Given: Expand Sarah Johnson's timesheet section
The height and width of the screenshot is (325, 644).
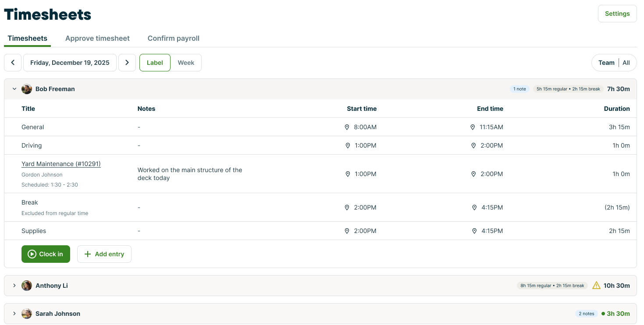Looking at the screenshot, I should (x=14, y=314).
